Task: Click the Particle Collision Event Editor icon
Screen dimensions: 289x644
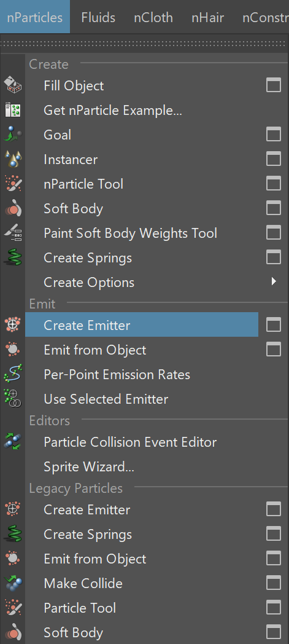Action: pos(13,442)
